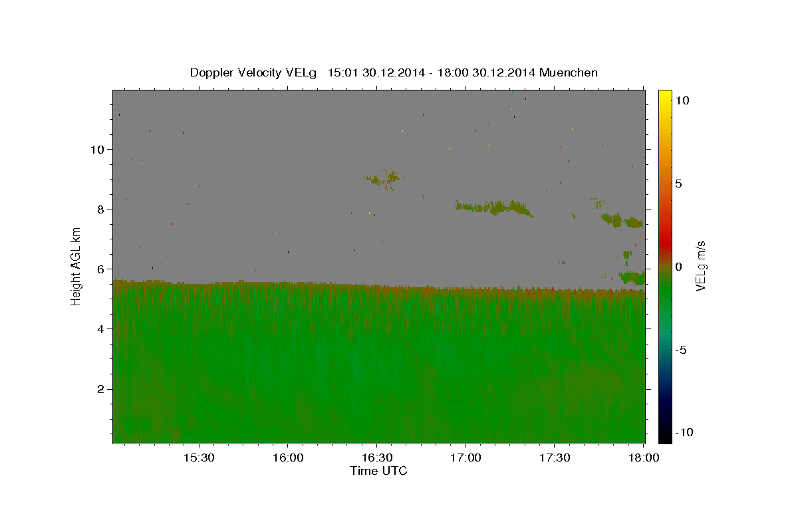Click the green echo near 5.7 km at 18:00
798x532 pixels.
coord(632,277)
